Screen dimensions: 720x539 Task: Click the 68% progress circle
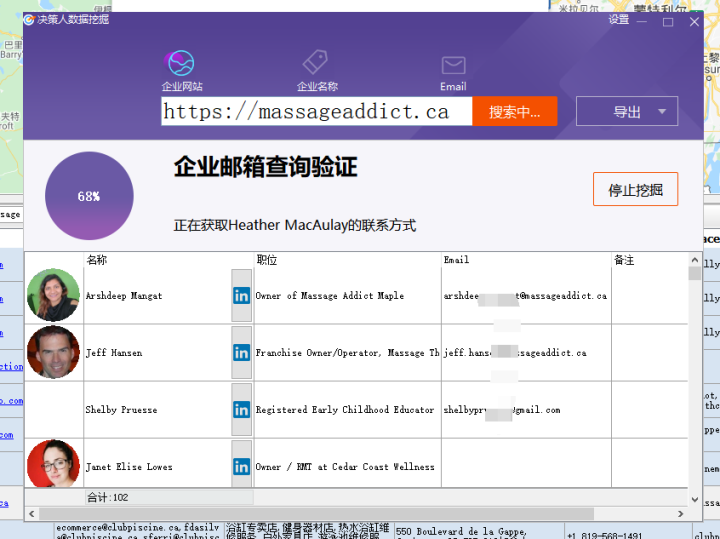pos(89,196)
